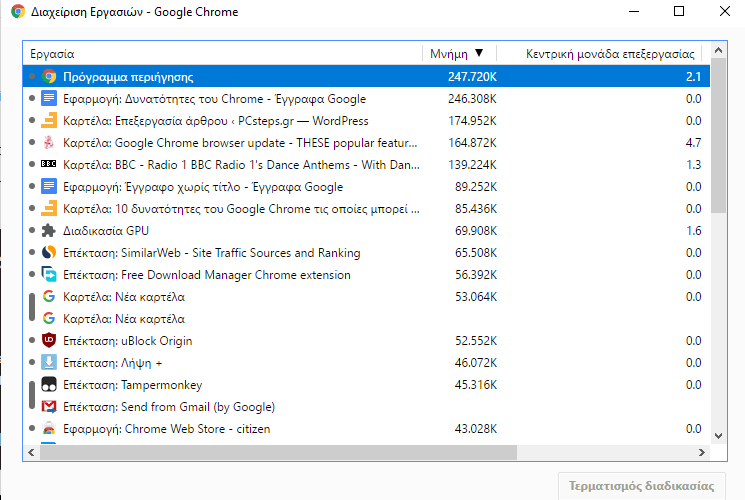Screen dimensions: 745x500
Task: Click the BBC favicon in the Radio 1 row
Action: (x=49, y=164)
